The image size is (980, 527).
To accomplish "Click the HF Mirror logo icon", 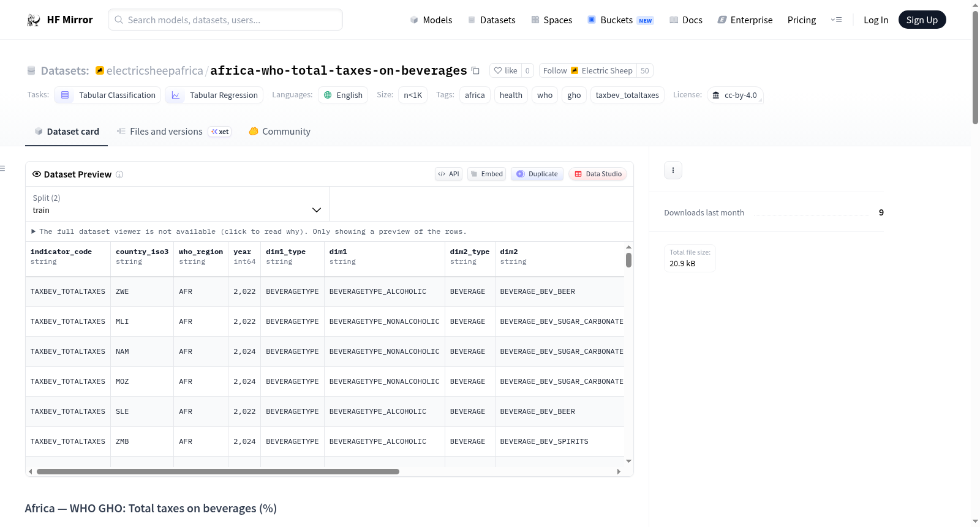I will [34, 20].
